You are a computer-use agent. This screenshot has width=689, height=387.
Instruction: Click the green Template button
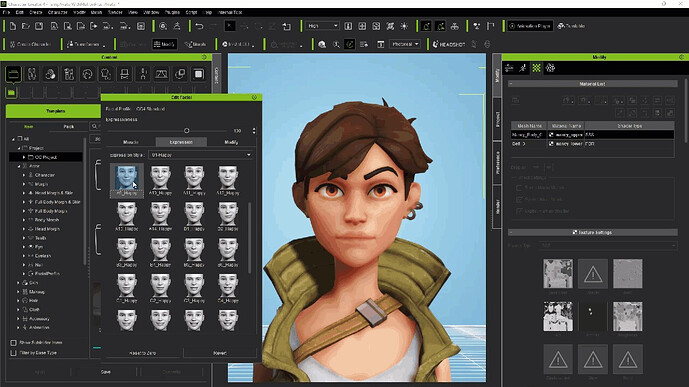53,111
